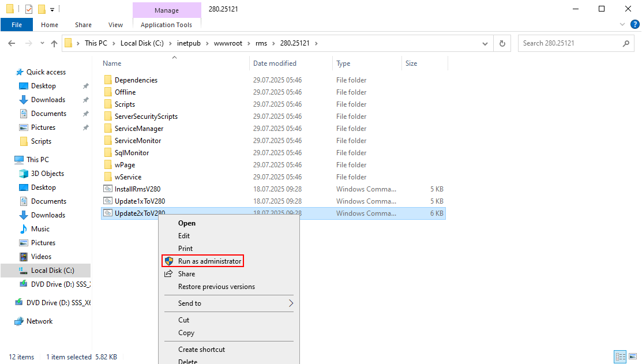The height and width of the screenshot is (364, 642).
Task: Open the recent locations dropdown
Action: (x=42, y=43)
